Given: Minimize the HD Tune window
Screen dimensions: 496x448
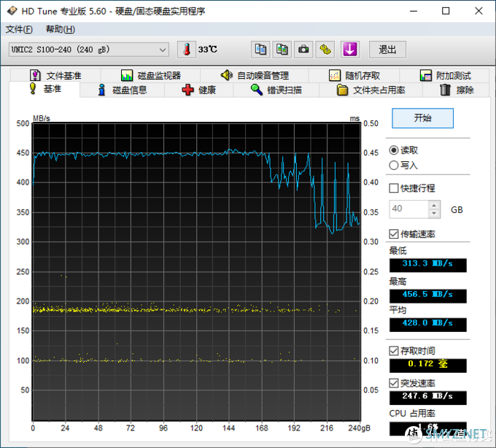Looking at the screenshot, I should click(414, 11).
